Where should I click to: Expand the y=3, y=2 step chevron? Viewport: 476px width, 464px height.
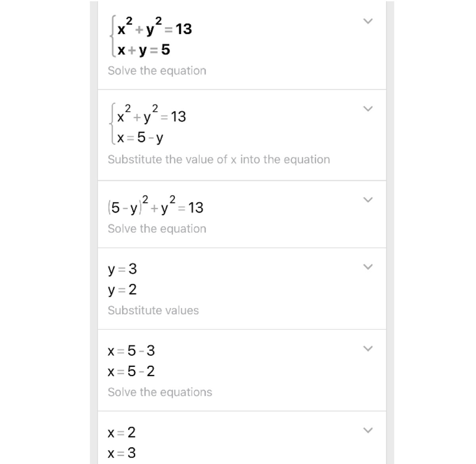point(368,267)
